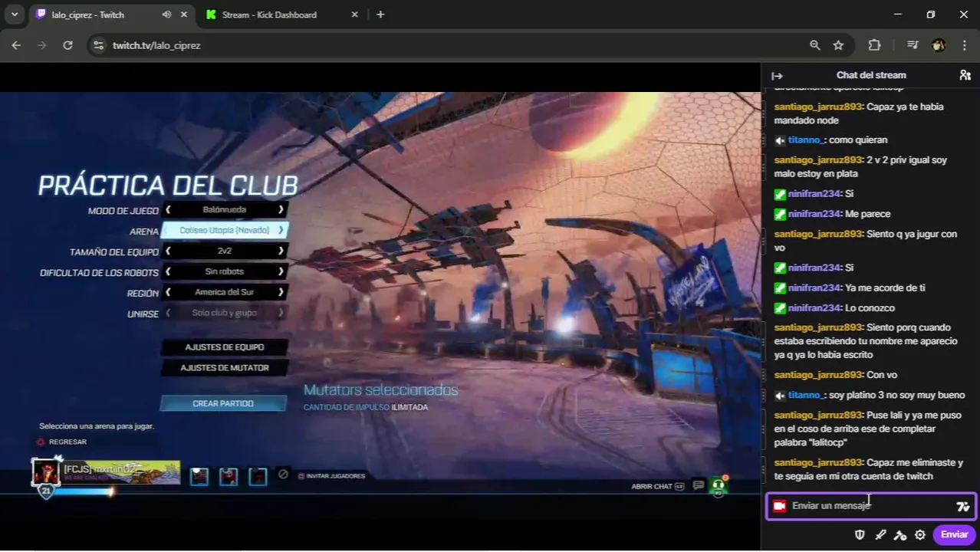Decrease Tamaño del equipo from 2v2
Image resolution: width=980 pixels, height=552 pixels.
click(x=169, y=251)
